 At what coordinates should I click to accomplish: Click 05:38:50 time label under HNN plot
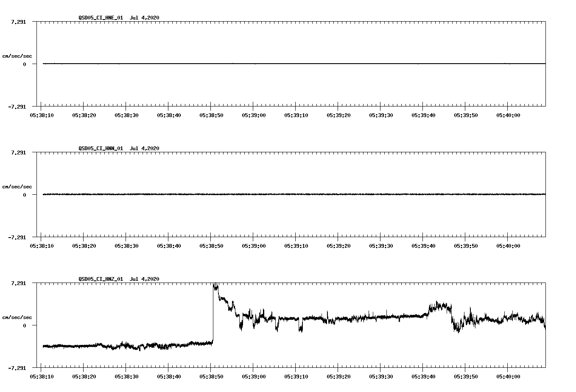(x=211, y=246)
